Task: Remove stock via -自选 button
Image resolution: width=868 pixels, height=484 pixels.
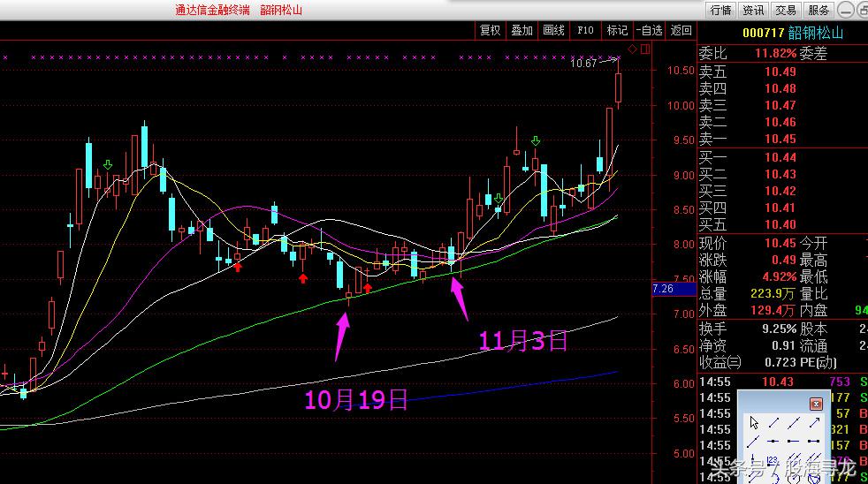Action: coord(649,30)
